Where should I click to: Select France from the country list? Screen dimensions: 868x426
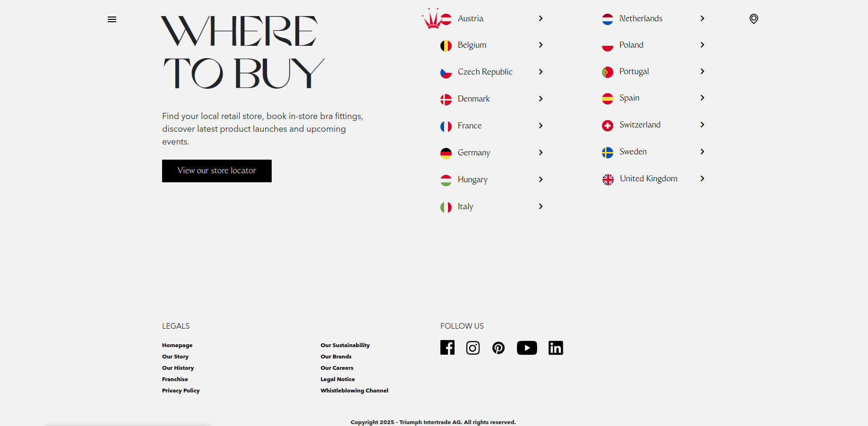469,126
